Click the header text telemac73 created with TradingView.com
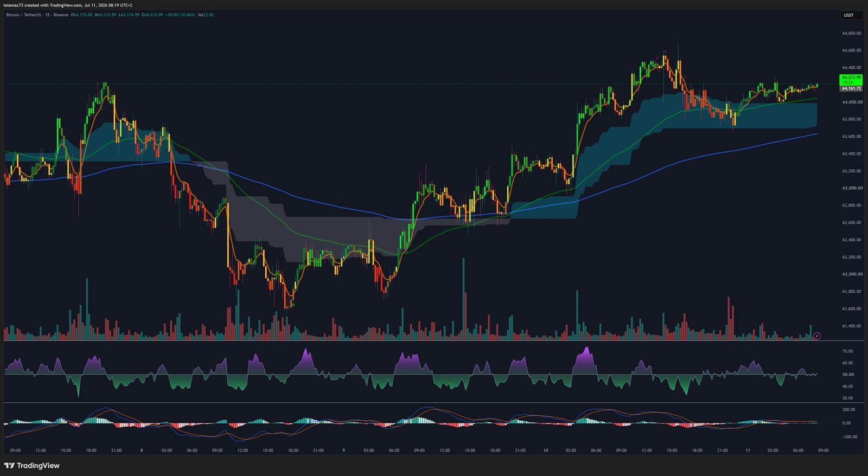 click(42, 5)
